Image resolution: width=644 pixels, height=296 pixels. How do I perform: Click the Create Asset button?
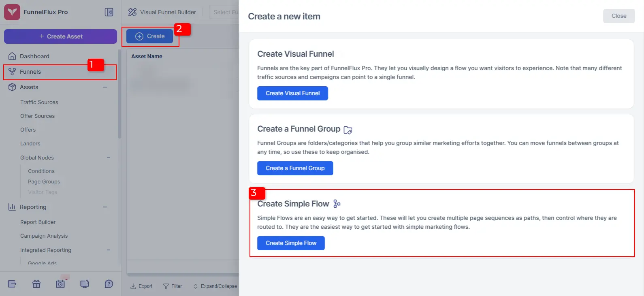click(60, 36)
